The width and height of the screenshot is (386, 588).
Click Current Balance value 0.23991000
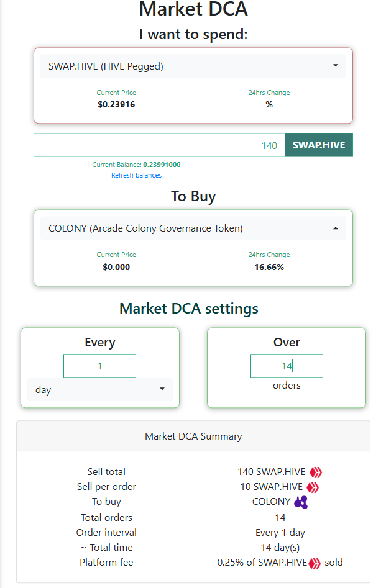click(x=162, y=165)
